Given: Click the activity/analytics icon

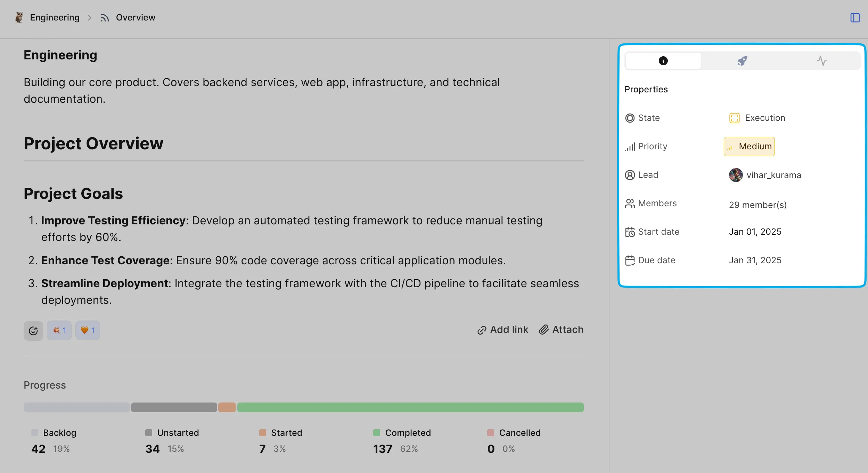Looking at the screenshot, I should (x=821, y=60).
